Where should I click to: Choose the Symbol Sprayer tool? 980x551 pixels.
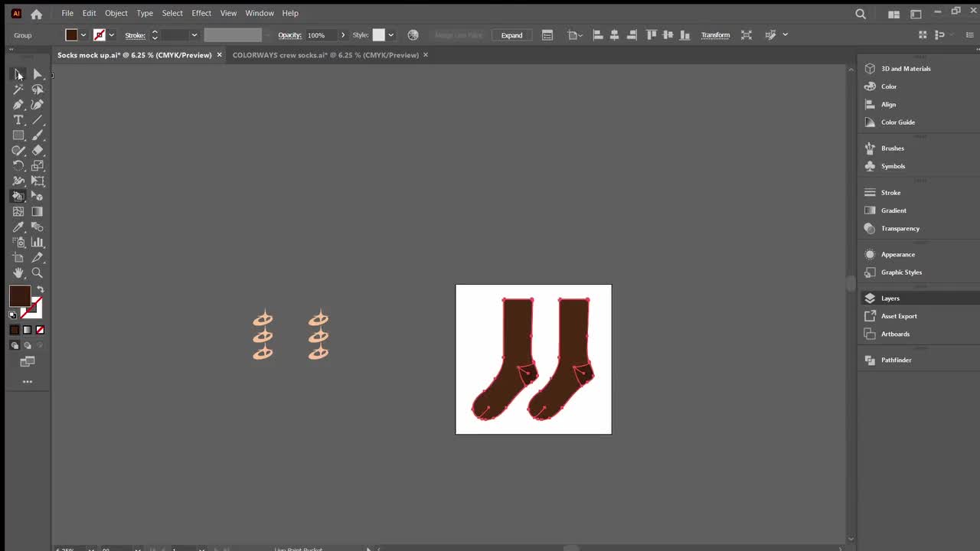[x=18, y=243]
